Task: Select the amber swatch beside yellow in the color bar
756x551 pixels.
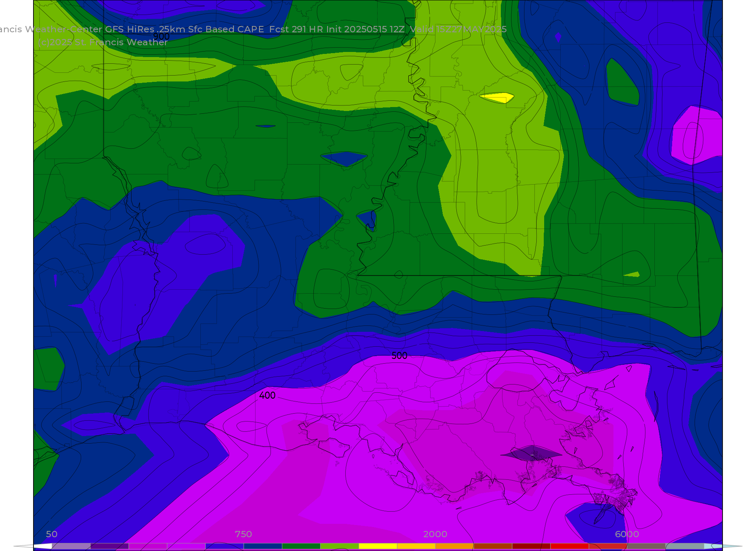Action: [416, 546]
